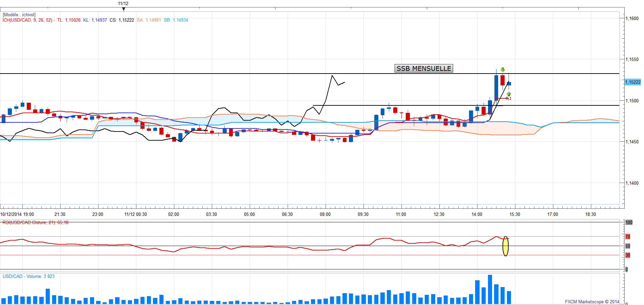Image resolution: width=644 pixels, height=305 pixels.
Task: Select the USD/CAD - Volume: 3 823 label
Action: (28, 276)
